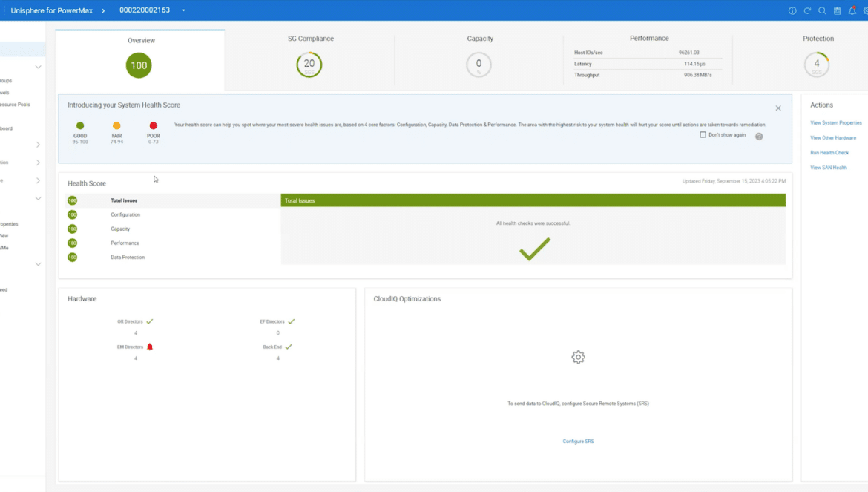Click the green 100 Overview score circle
Screen dimensions: 868x492
click(139, 65)
